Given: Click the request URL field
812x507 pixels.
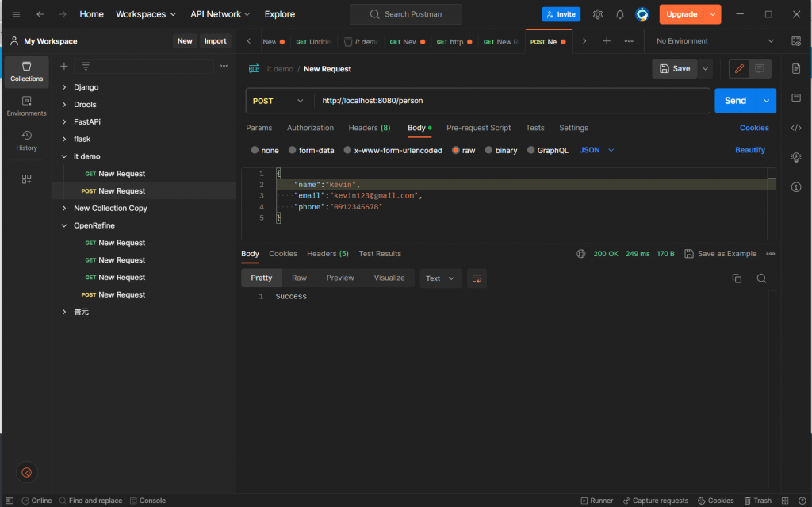Looking at the screenshot, I should pos(511,101).
